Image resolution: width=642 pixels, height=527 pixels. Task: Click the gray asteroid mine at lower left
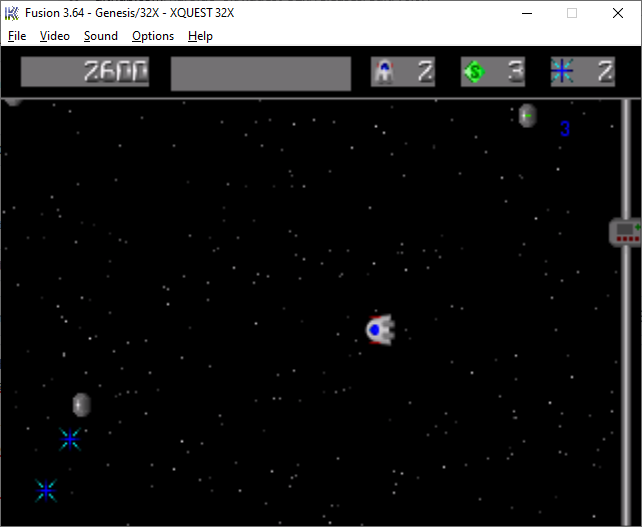click(x=81, y=405)
